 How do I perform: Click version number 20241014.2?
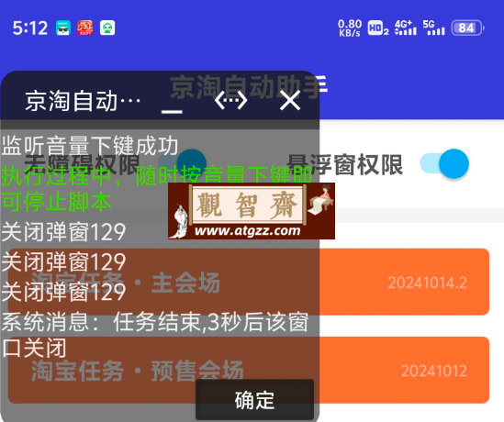click(x=428, y=283)
